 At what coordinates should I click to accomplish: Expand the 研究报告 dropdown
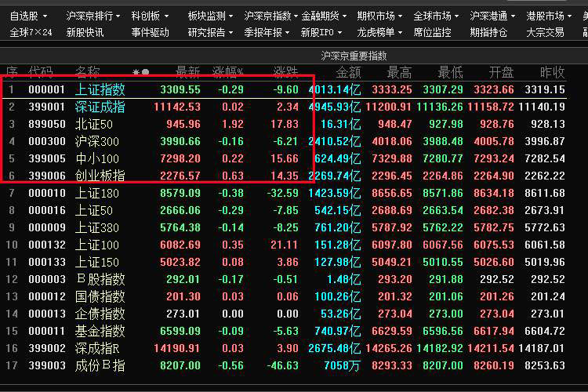(x=210, y=33)
